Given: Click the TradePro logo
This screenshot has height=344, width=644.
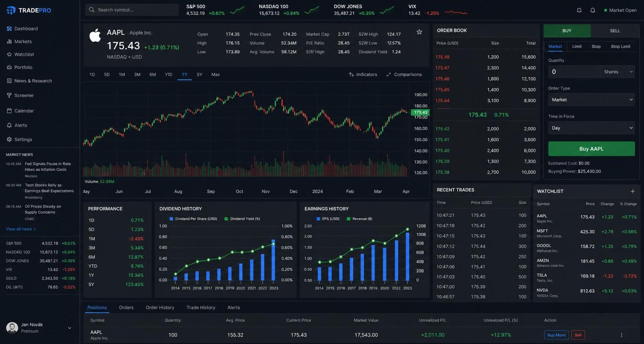Looking at the screenshot, I should pyautogui.click(x=29, y=10).
